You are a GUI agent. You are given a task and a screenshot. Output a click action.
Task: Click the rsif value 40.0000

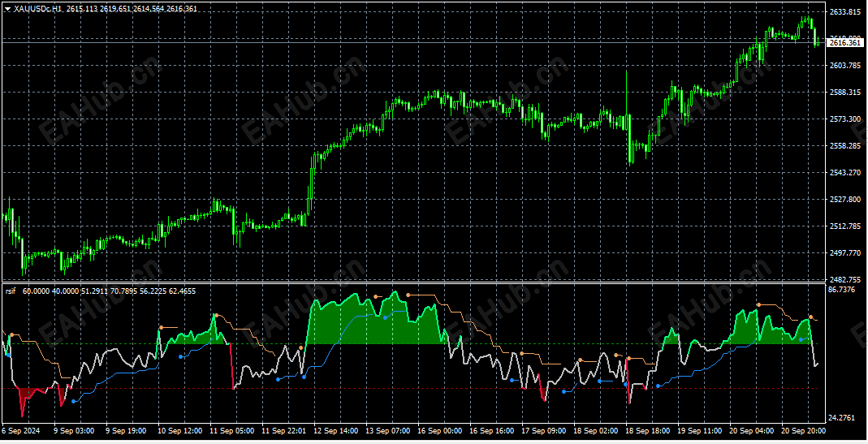(x=65, y=291)
